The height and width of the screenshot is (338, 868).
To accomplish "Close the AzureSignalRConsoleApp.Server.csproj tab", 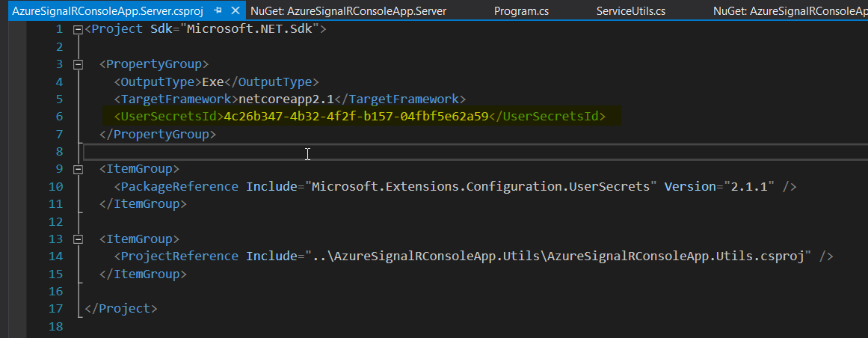I will pyautogui.click(x=236, y=10).
